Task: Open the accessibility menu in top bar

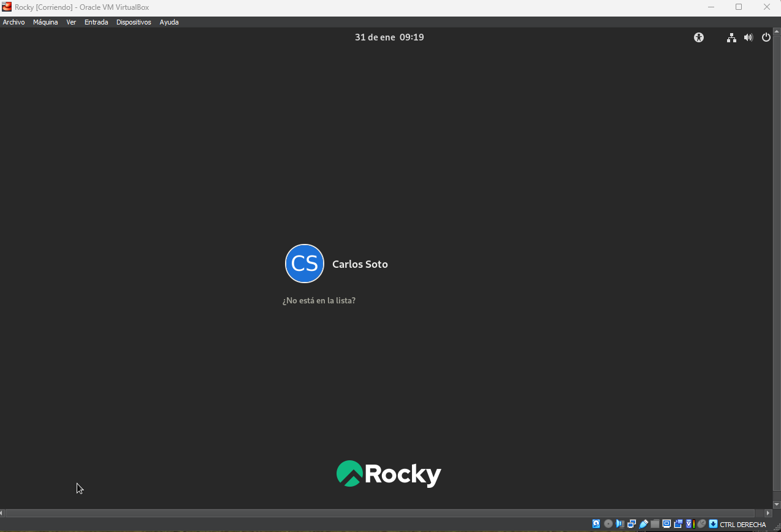Action: 699,37
